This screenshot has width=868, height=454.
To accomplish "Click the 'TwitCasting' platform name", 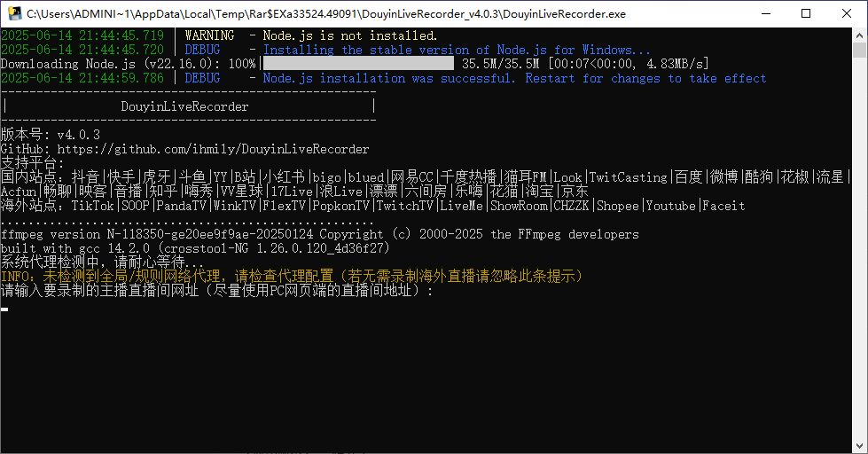I will (x=629, y=177).
